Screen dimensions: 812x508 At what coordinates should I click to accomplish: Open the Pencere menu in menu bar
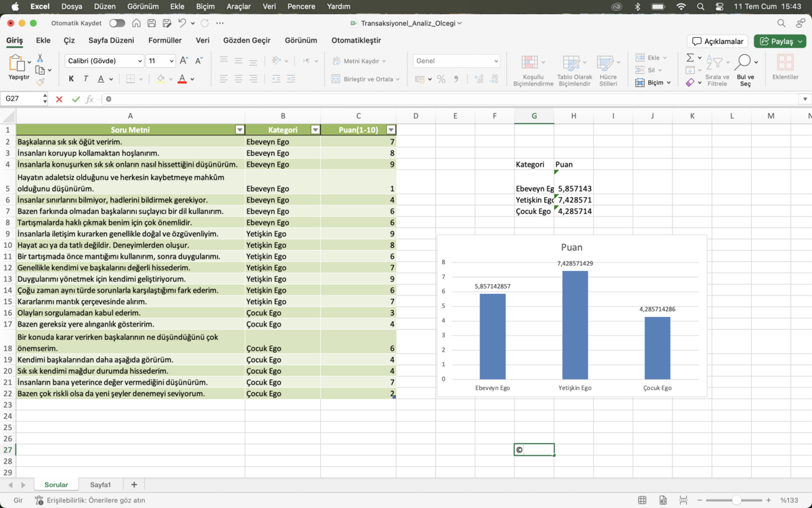(301, 6)
